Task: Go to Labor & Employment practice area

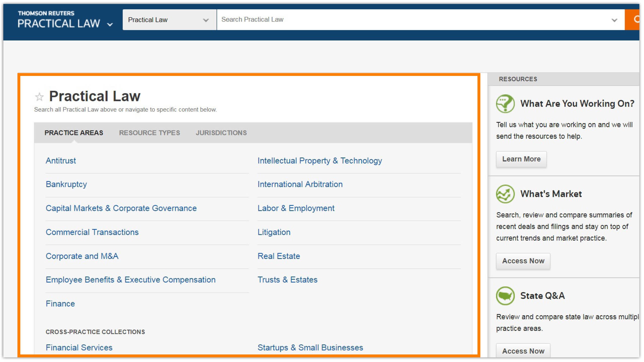Action: point(296,208)
